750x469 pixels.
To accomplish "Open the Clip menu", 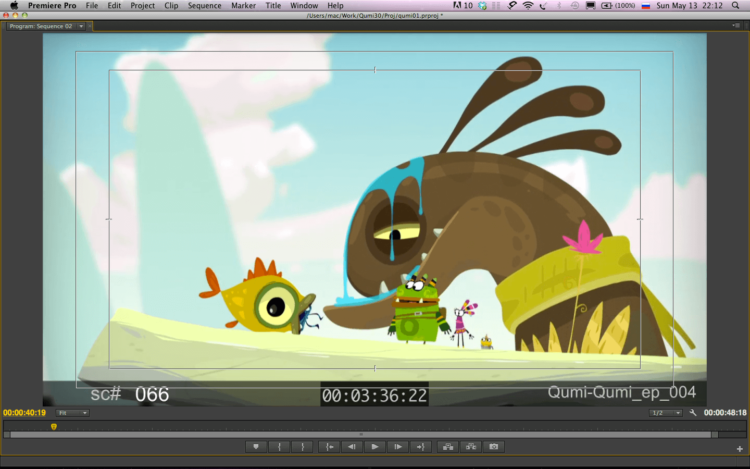I will pos(171,6).
